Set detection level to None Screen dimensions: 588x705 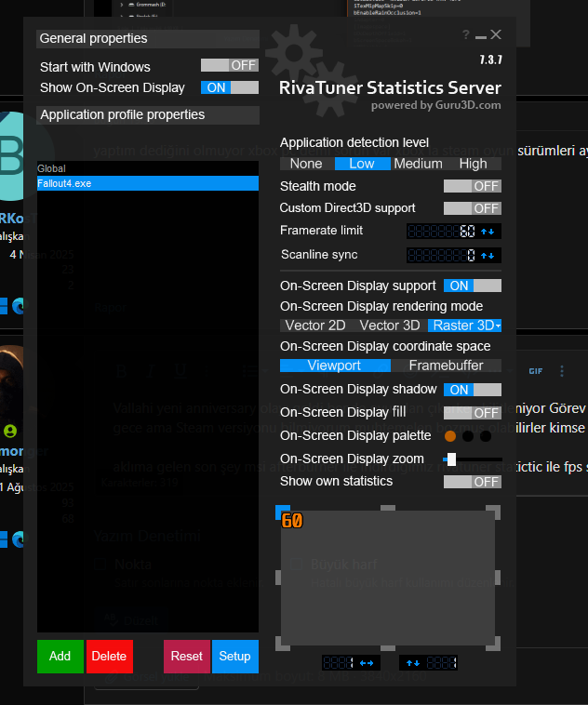point(306,164)
